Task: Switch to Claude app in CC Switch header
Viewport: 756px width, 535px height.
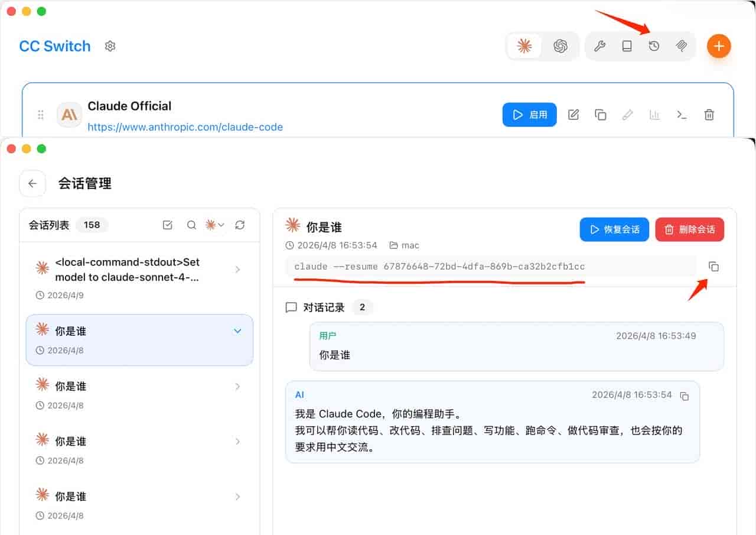Action: point(524,46)
